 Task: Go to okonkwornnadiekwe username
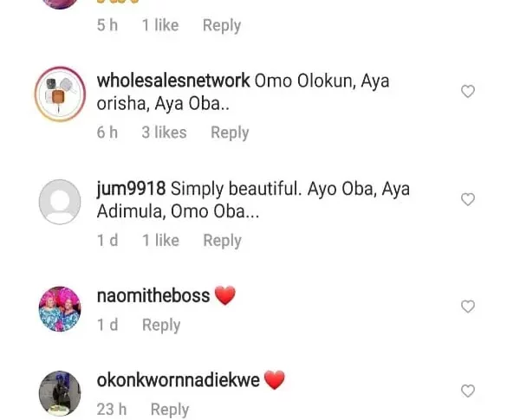(x=179, y=380)
